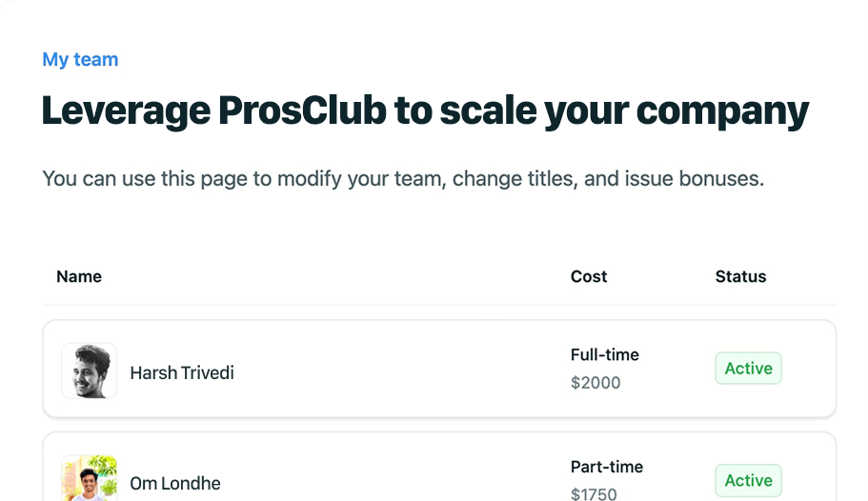Click the My team link
Viewport: 868px width, 501px height.
80,60
